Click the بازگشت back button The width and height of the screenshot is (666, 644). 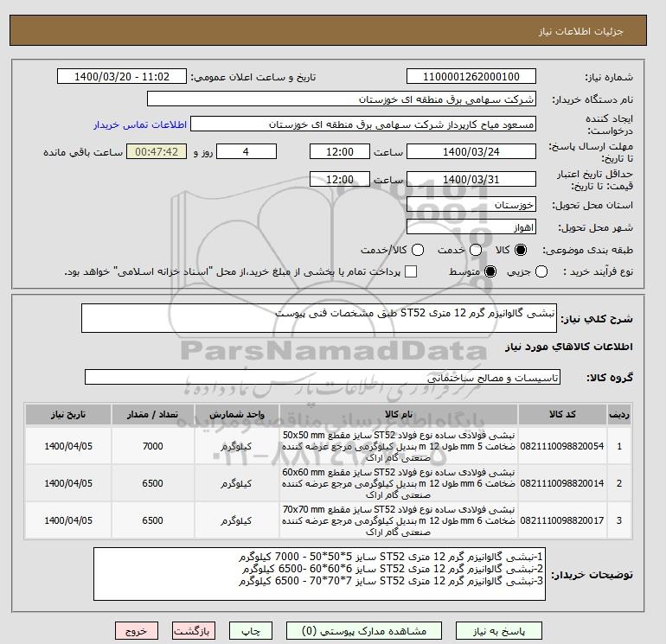(x=195, y=631)
